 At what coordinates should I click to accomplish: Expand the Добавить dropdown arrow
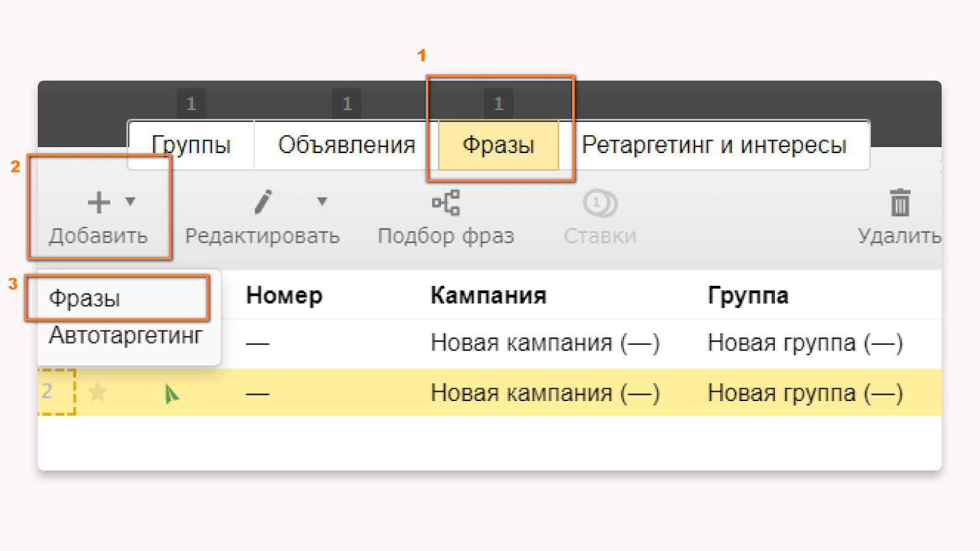pyautogui.click(x=130, y=201)
